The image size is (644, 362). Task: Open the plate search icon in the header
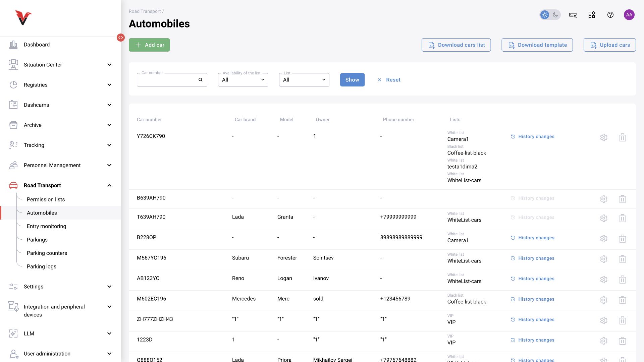pos(573,15)
